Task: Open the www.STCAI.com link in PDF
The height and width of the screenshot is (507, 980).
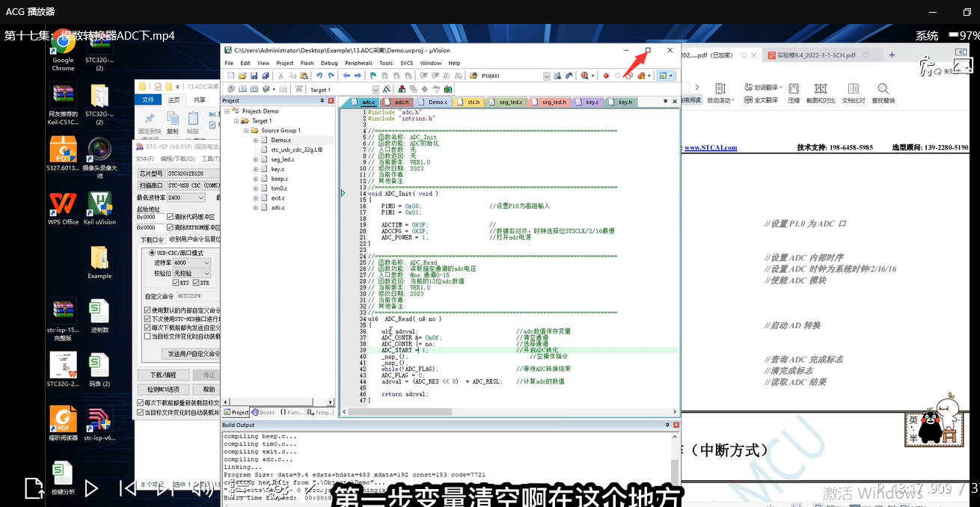Action: (711, 148)
